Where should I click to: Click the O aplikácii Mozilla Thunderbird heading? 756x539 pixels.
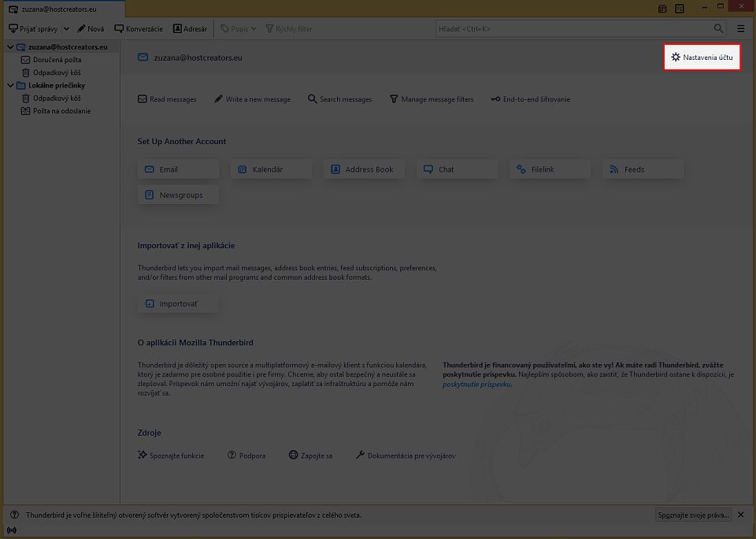coord(195,343)
